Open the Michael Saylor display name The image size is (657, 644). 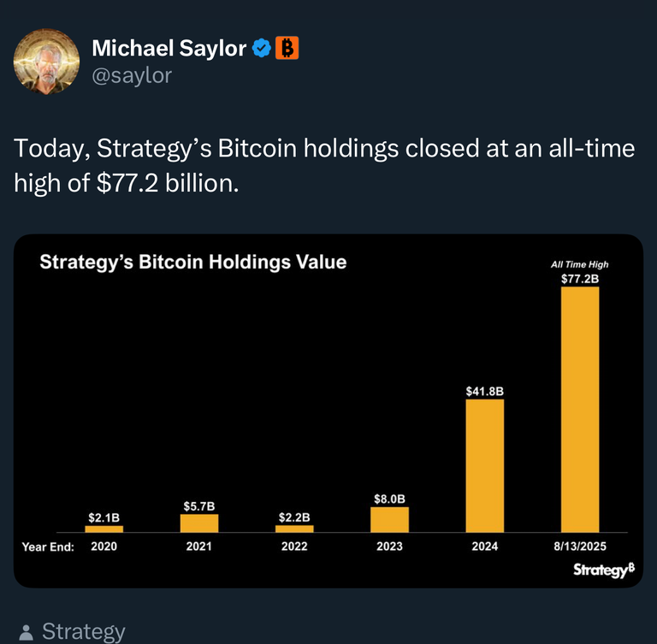(169, 48)
